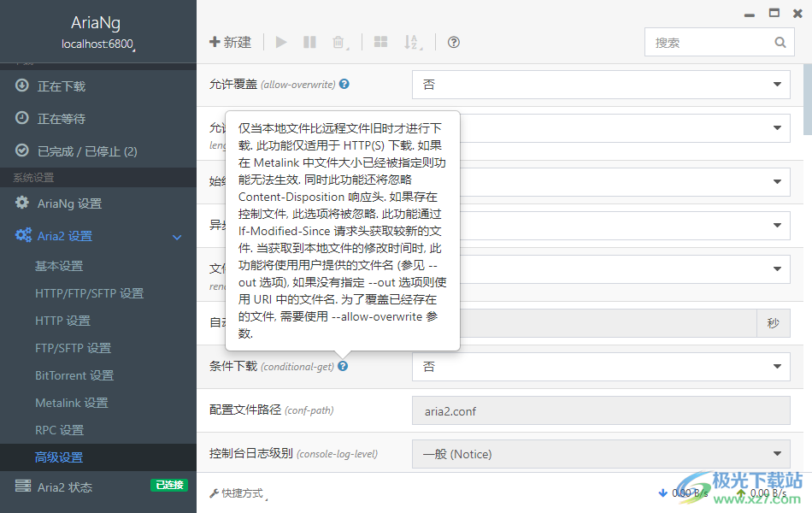The image size is (812, 513).
Task: Maximize the AriaNg window
Action: 774,13
